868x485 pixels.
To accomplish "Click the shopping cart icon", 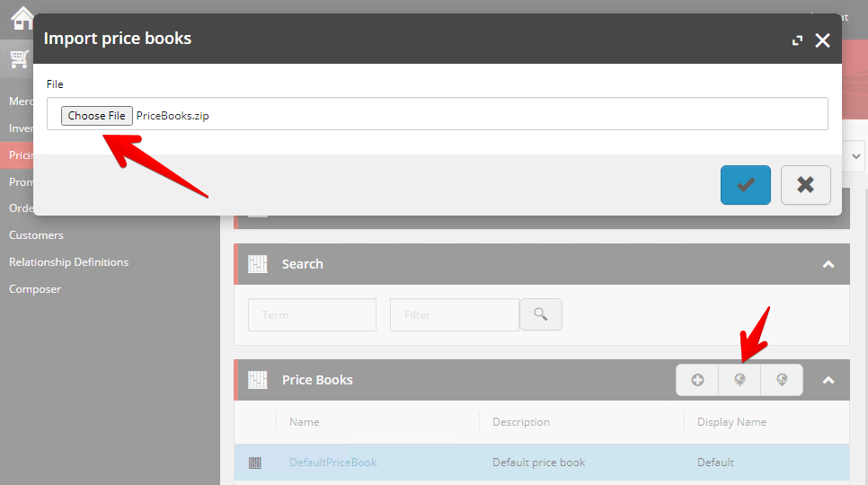I will coord(20,58).
